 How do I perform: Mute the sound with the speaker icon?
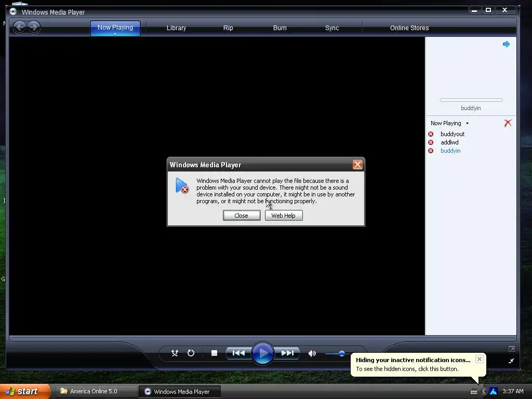pos(312,353)
